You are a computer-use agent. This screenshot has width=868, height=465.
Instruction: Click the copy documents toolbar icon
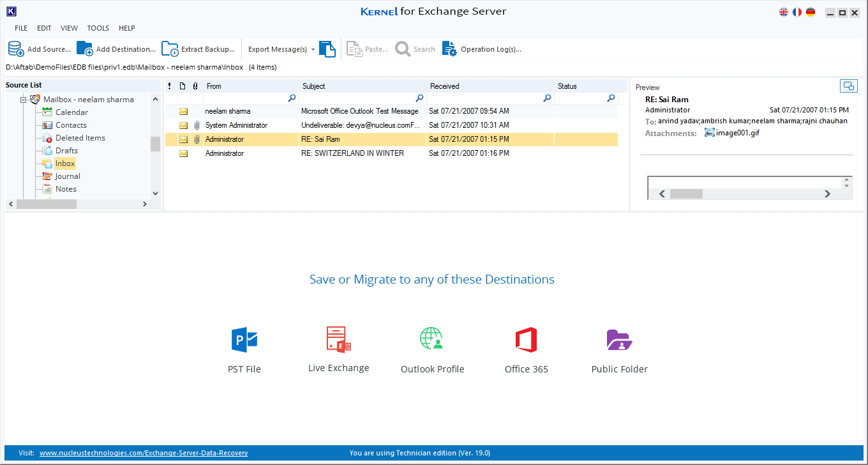(327, 49)
